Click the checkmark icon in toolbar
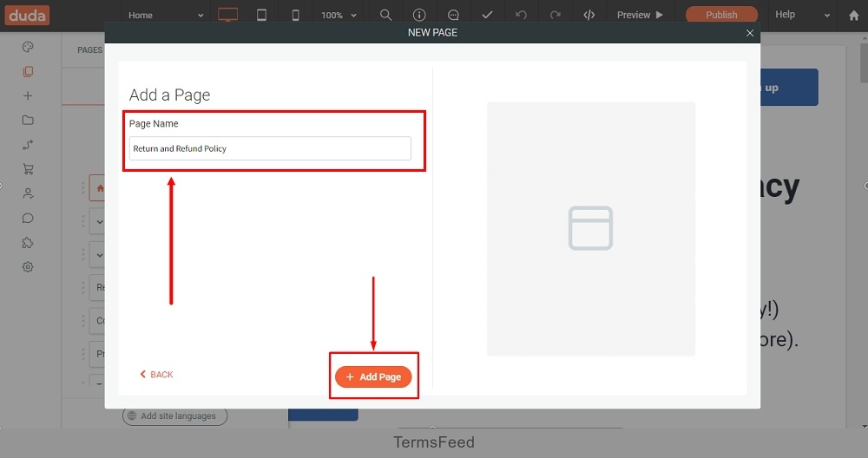The height and width of the screenshot is (458, 868). pos(487,15)
